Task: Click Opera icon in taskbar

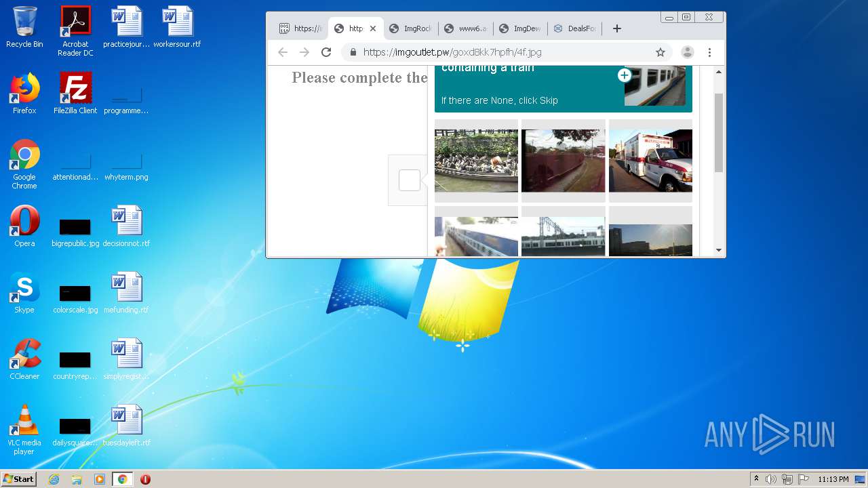Action: tap(145, 479)
